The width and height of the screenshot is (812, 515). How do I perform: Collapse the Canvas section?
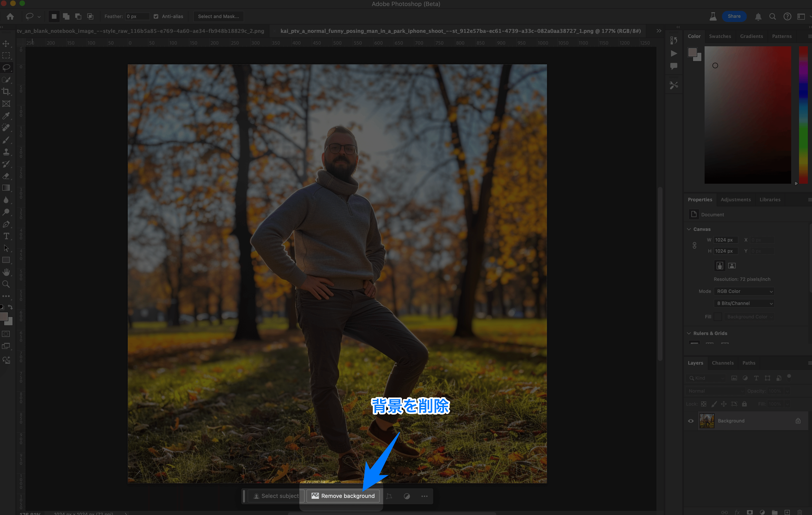click(x=689, y=229)
